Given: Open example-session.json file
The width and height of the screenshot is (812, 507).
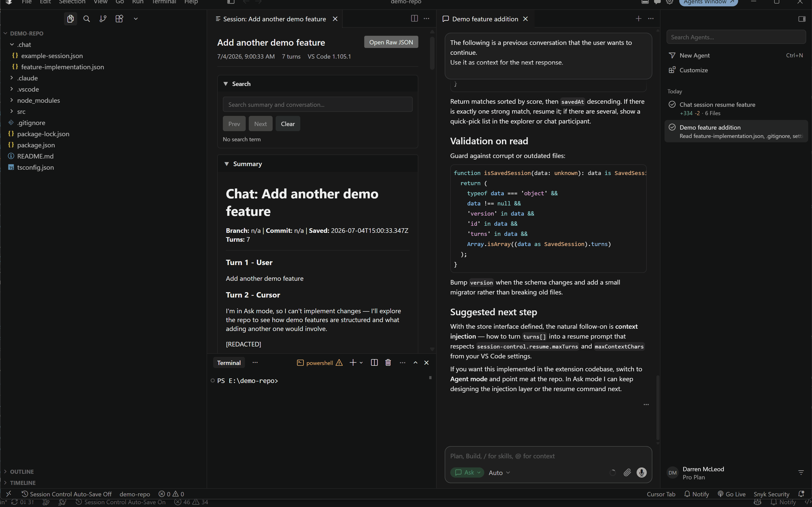Looking at the screenshot, I should [52, 56].
